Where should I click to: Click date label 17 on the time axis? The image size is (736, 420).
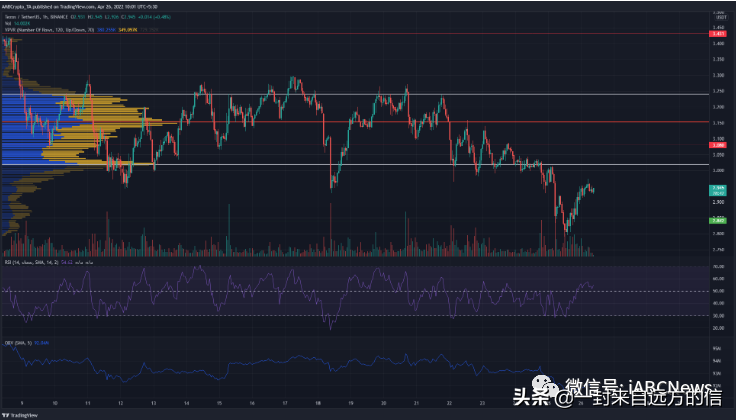click(285, 403)
